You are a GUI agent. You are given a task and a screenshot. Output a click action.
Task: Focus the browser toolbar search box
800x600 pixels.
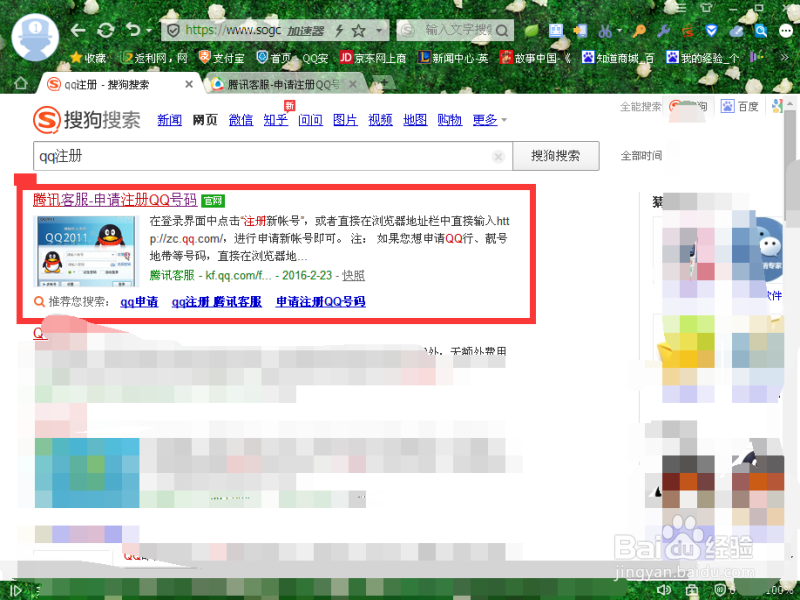pos(455,31)
